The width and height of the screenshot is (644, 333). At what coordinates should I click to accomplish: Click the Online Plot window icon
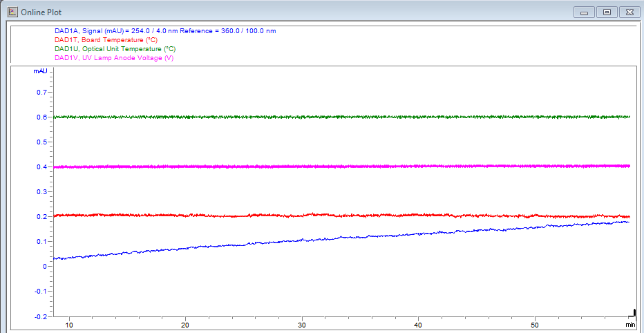tap(12, 12)
